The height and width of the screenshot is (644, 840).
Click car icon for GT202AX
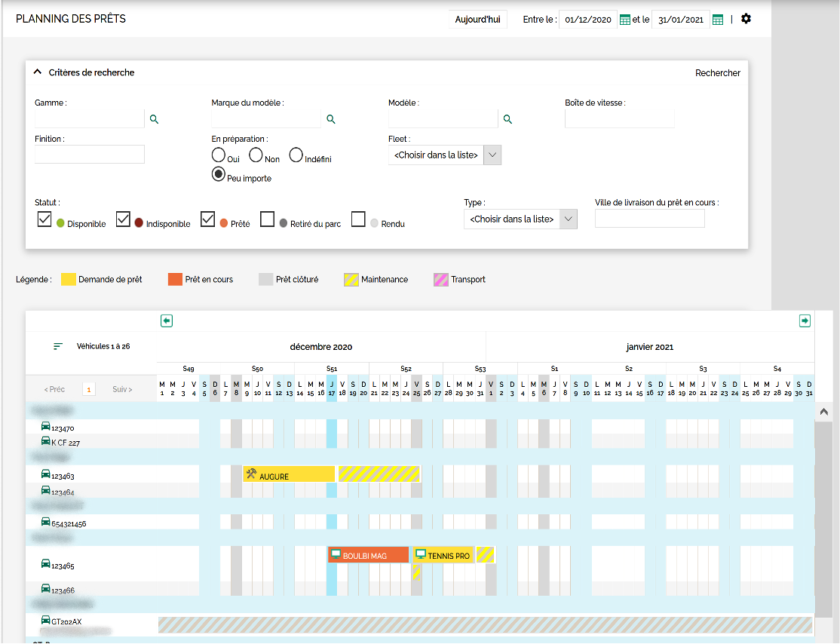(x=45, y=619)
